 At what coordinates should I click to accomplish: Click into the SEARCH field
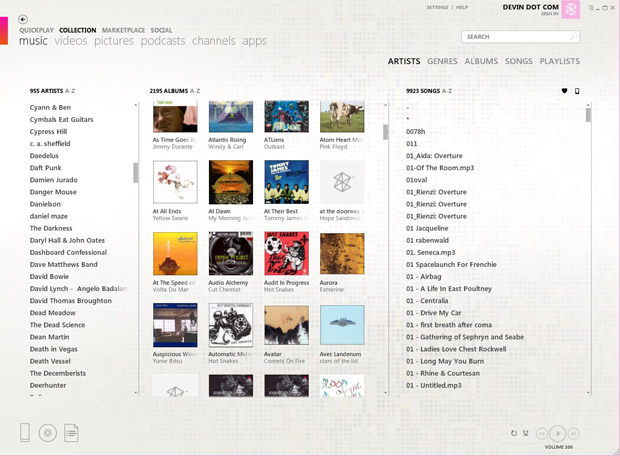[520, 36]
